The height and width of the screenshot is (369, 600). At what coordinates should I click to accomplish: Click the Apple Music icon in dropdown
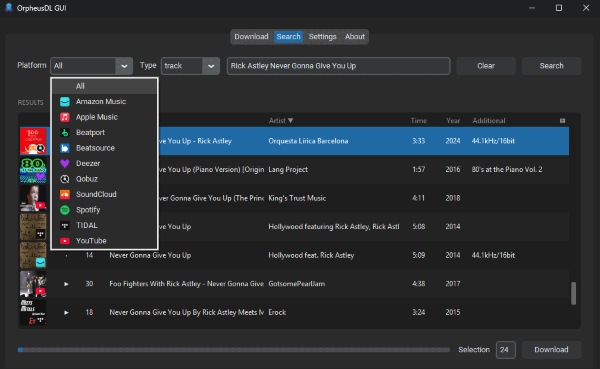click(65, 117)
